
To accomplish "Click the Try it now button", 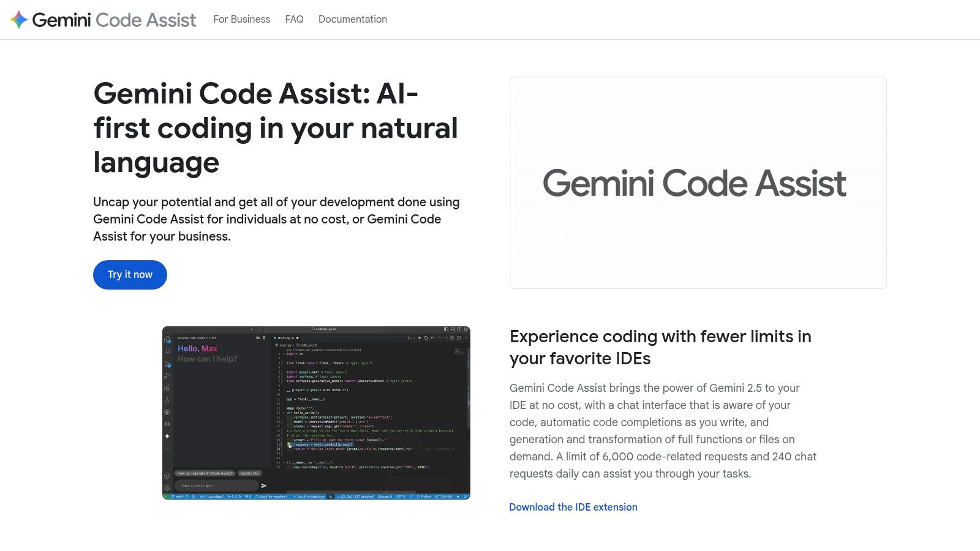I will coord(129,275).
